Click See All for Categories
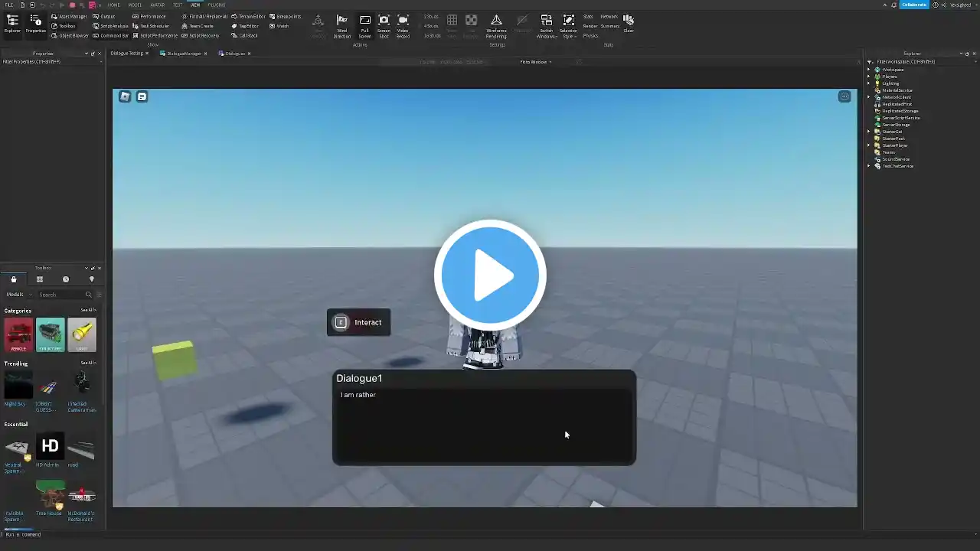 pyautogui.click(x=88, y=311)
